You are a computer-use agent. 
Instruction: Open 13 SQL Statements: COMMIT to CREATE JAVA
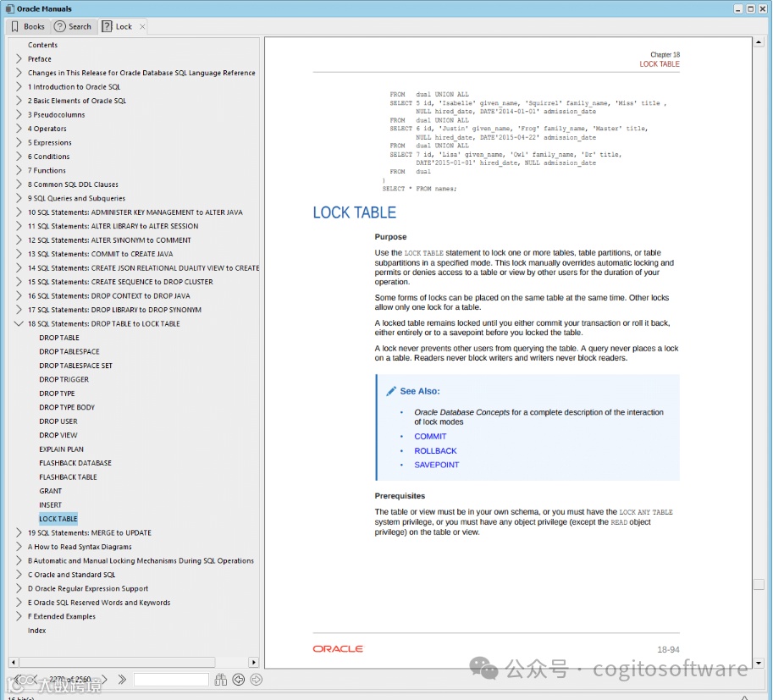click(x=100, y=254)
